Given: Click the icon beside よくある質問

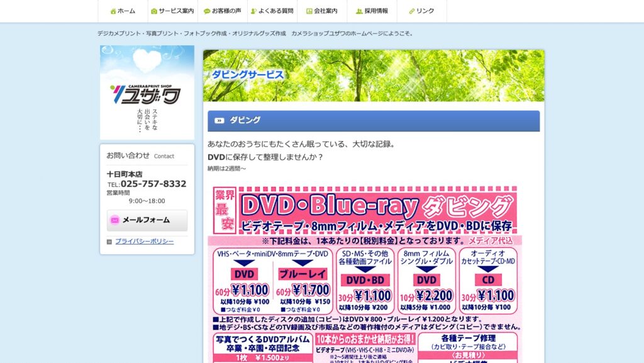Looking at the screenshot, I should [253, 11].
